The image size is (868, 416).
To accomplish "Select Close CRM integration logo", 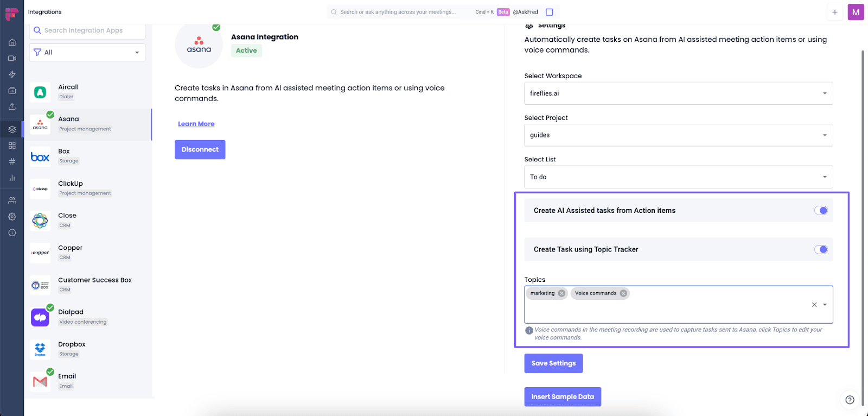I will (40, 220).
